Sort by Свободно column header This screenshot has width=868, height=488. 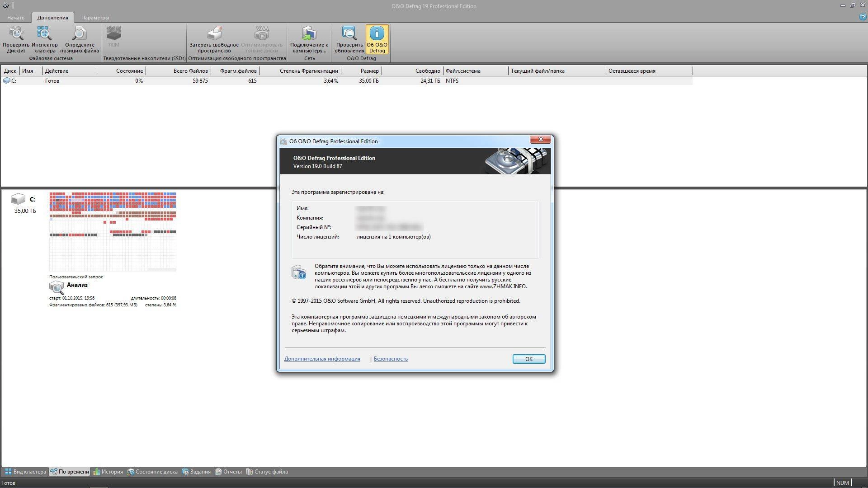tap(412, 71)
